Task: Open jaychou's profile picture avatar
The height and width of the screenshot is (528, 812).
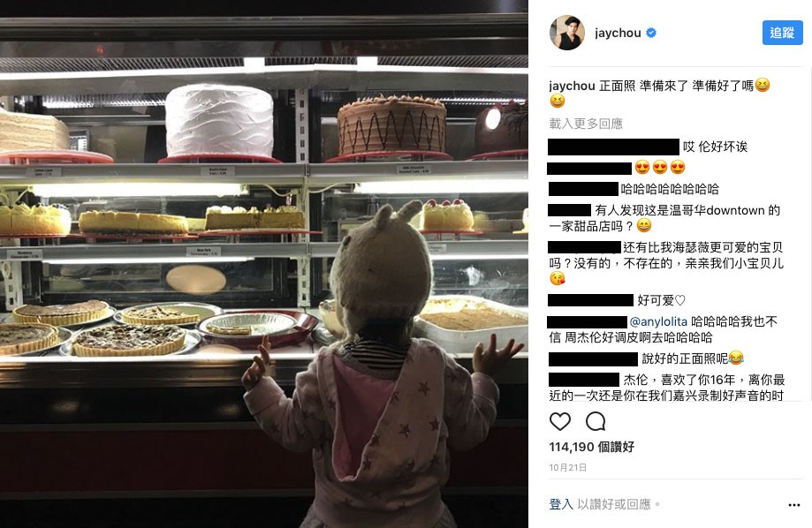Action: [567, 33]
